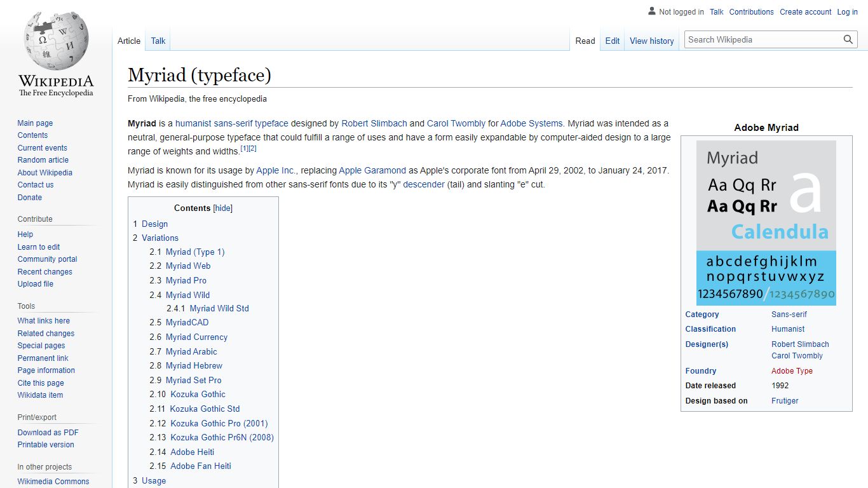Open Frutiger link in infobox
Image resolution: width=868 pixels, height=488 pixels.
[x=785, y=401]
